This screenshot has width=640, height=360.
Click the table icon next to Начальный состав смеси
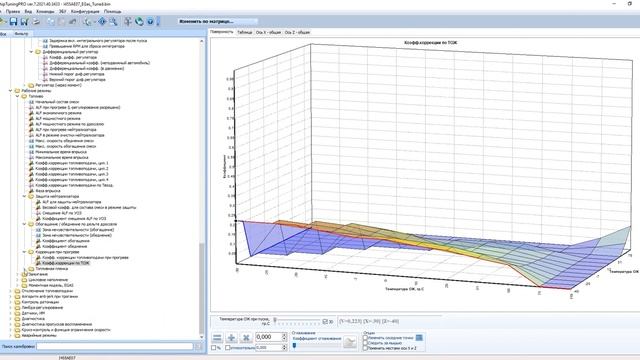tap(31, 102)
